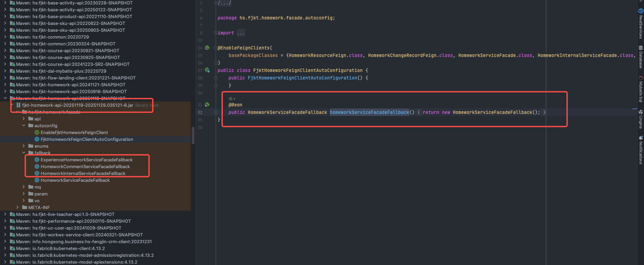Click HomeworkResourceFeign.class in basePackageClasses

pos(327,55)
